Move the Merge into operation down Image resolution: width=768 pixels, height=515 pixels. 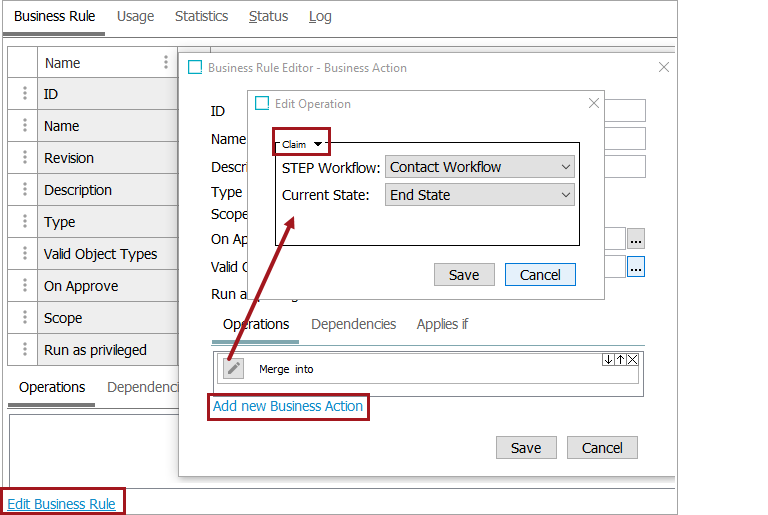[x=608, y=360]
